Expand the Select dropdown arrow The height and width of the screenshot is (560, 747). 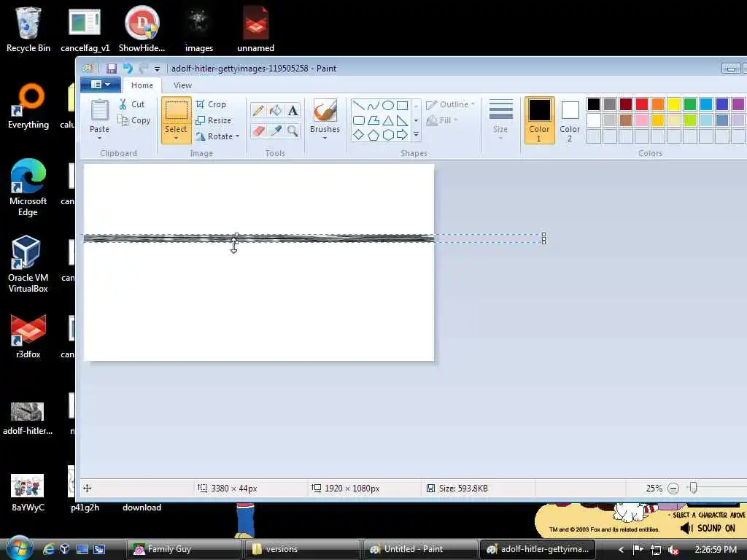[176, 138]
